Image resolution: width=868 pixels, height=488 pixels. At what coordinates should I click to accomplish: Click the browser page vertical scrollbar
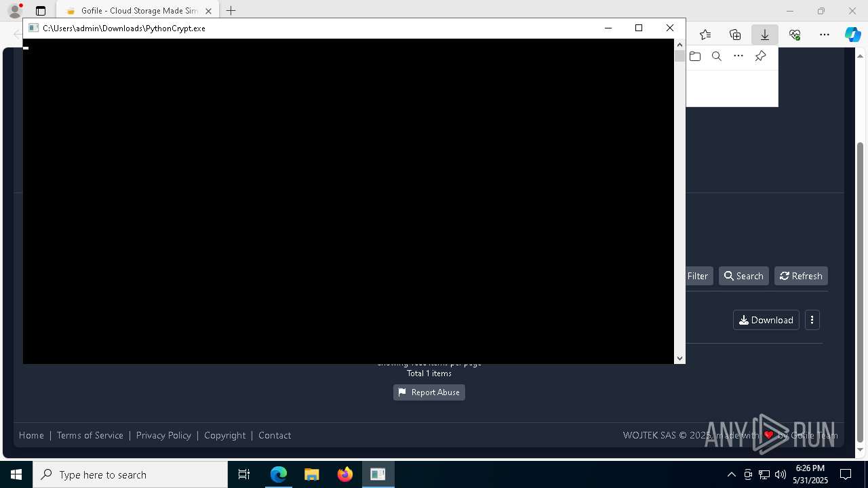tap(861, 291)
